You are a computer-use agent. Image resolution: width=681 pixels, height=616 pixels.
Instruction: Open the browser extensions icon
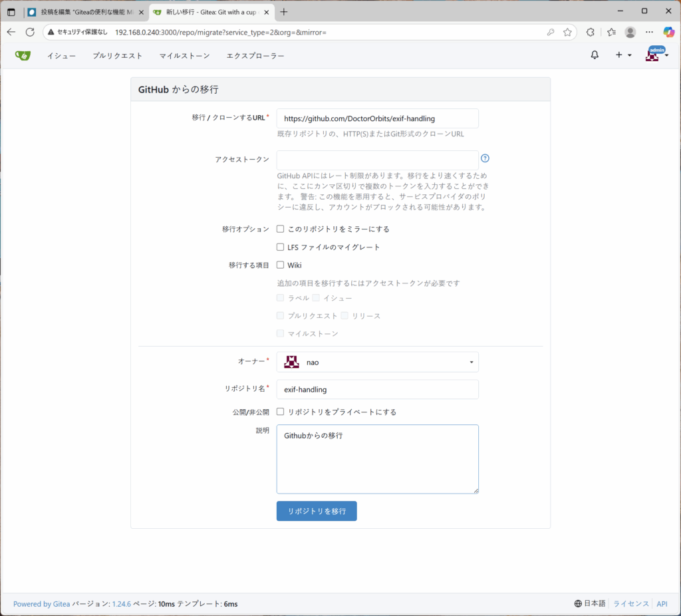[590, 32]
